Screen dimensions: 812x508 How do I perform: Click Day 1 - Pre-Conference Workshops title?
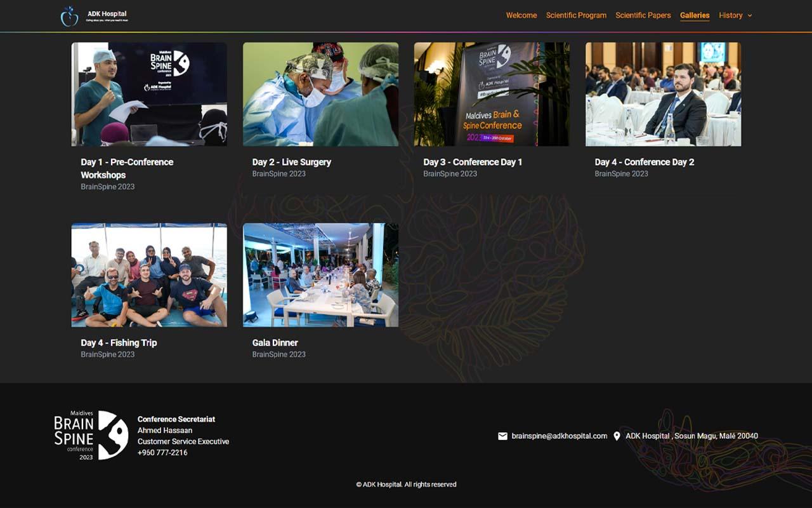coord(127,168)
